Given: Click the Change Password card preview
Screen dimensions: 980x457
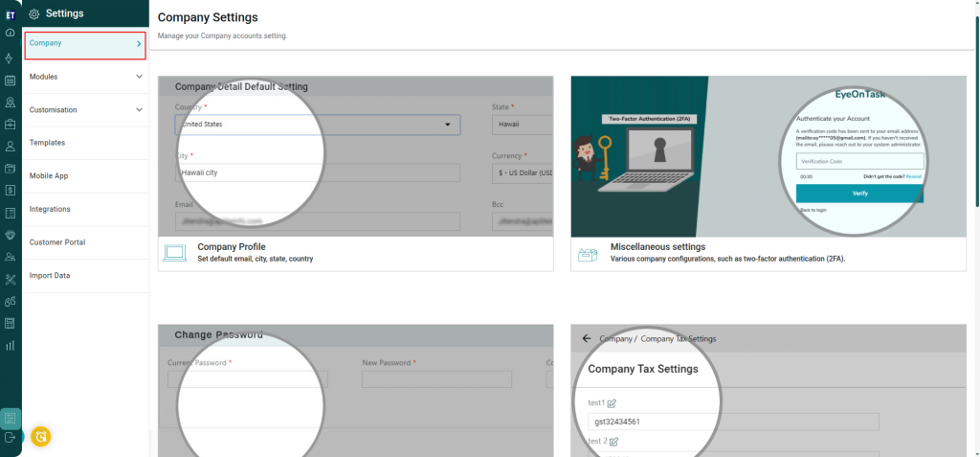Looking at the screenshot, I should coord(356,391).
